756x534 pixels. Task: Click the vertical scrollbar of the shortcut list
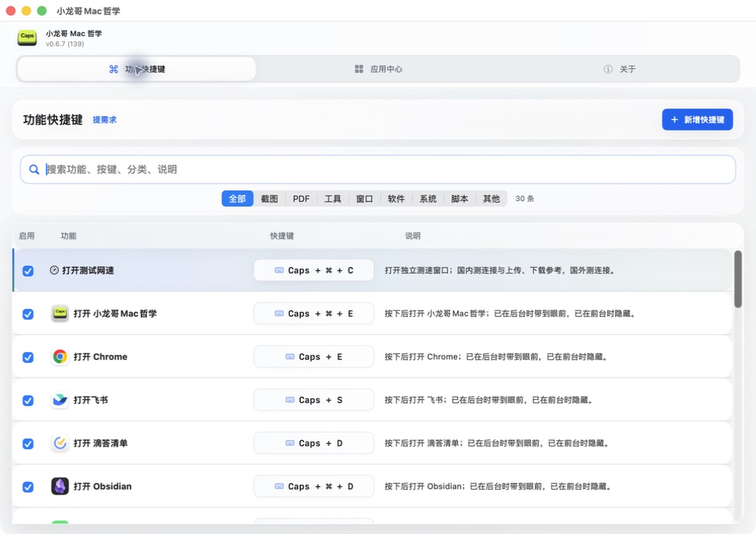click(x=738, y=279)
